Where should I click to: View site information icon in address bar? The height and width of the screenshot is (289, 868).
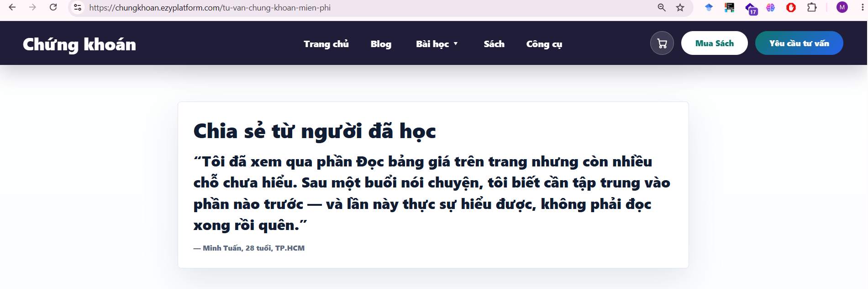[78, 7]
